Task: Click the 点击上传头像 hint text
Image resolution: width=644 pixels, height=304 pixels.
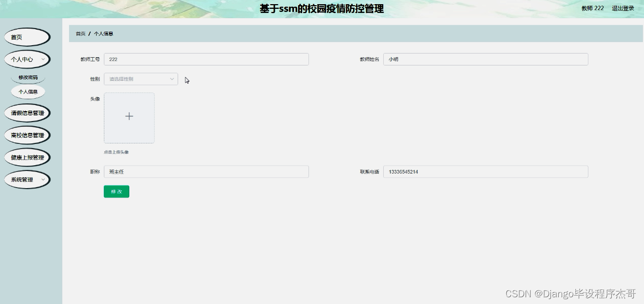Action: 116,152
